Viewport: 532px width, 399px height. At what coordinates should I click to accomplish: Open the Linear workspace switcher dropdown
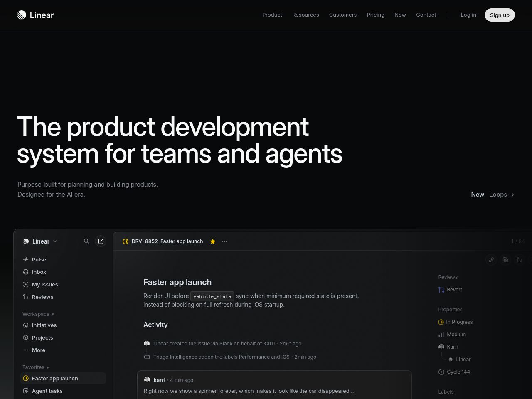coord(40,241)
